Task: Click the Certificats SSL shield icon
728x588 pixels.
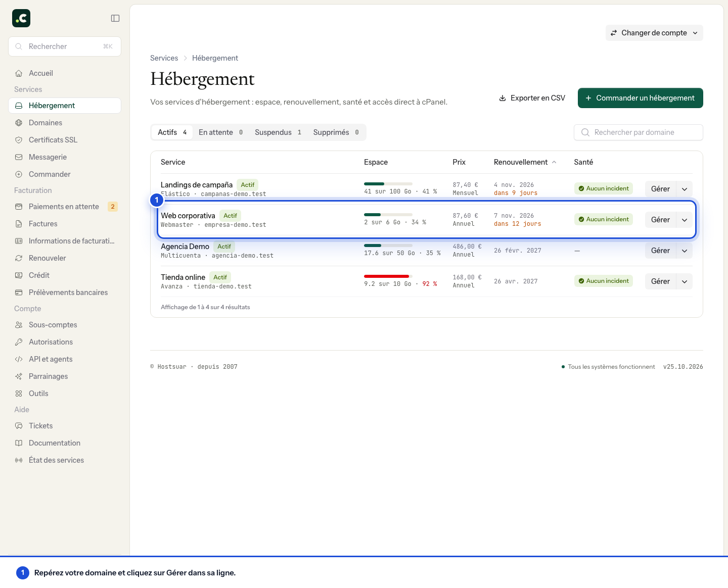Action: 19,140
